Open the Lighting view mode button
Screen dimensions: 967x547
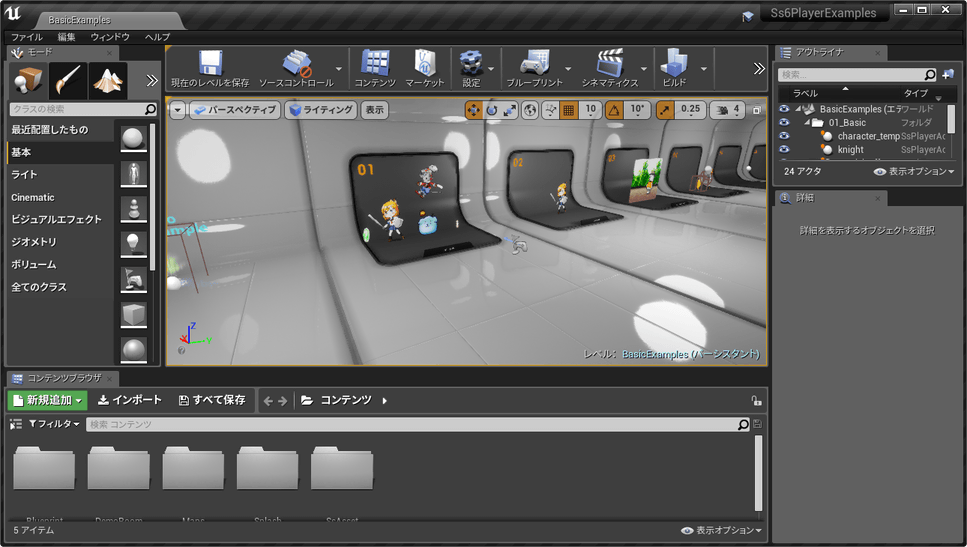coord(321,110)
